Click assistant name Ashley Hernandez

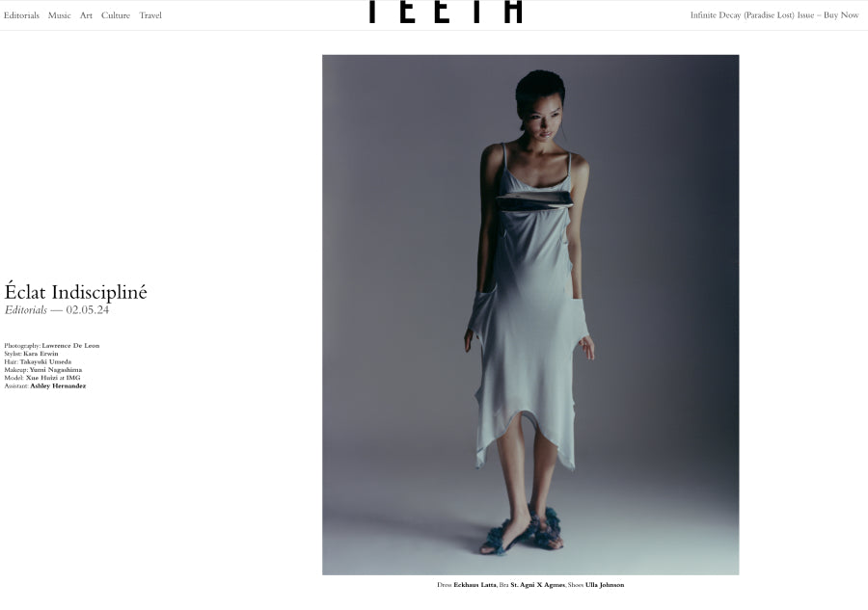58,386
